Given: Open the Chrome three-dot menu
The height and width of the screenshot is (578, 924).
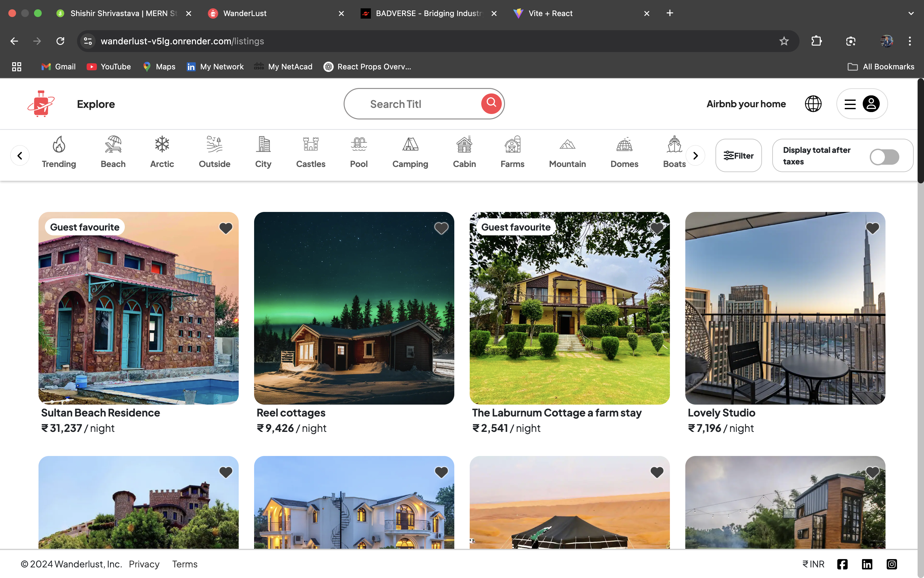Looking at the screenshot, I should point(910,41).
